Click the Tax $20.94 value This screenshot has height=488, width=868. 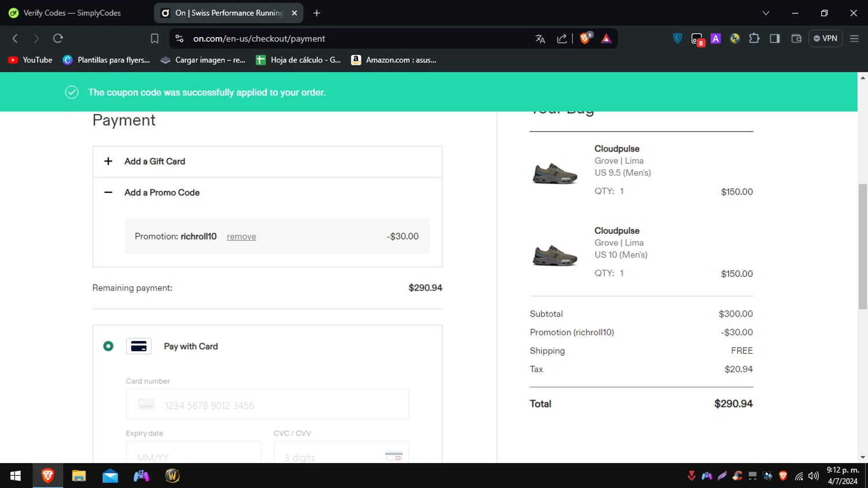738,369
